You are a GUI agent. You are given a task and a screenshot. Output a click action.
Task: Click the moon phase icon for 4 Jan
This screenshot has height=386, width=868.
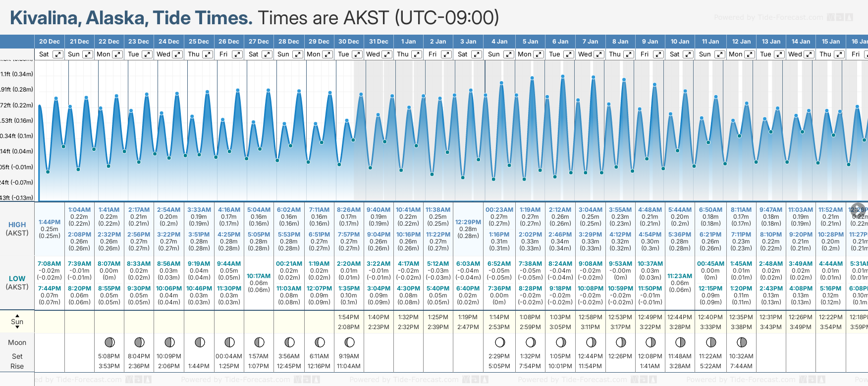pyautogui.click(x=500, y=342)
